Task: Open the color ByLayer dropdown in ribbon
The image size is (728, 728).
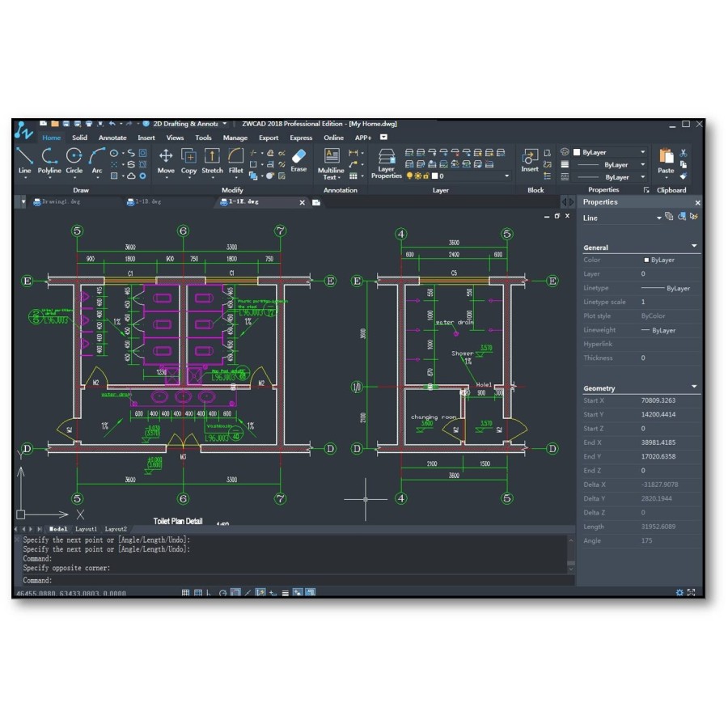Action: coord(643,152)
